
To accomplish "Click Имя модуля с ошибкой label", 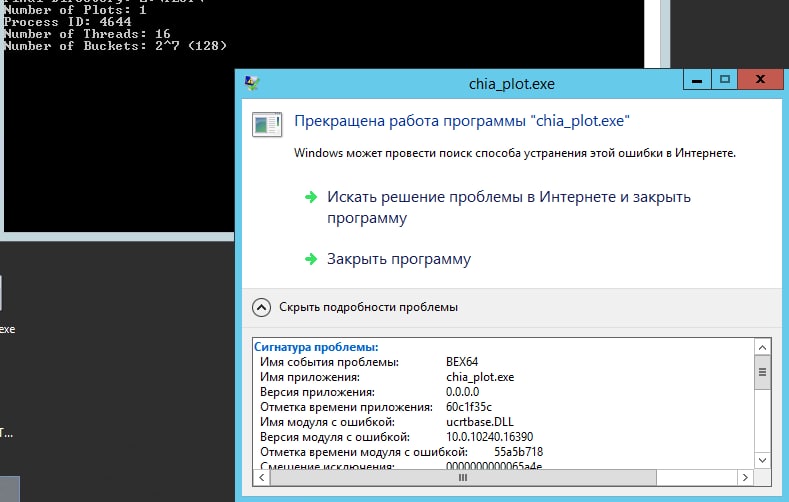I will [328, 422].
